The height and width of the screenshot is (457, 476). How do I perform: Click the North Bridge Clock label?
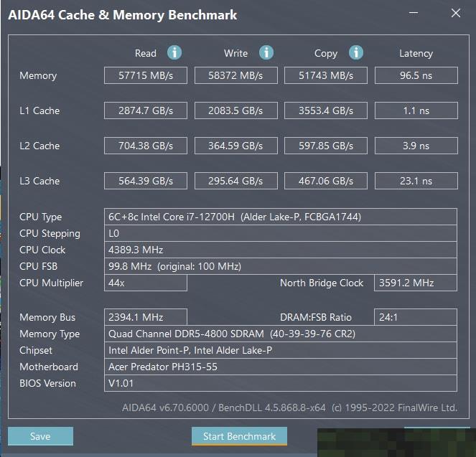point(322,283)
